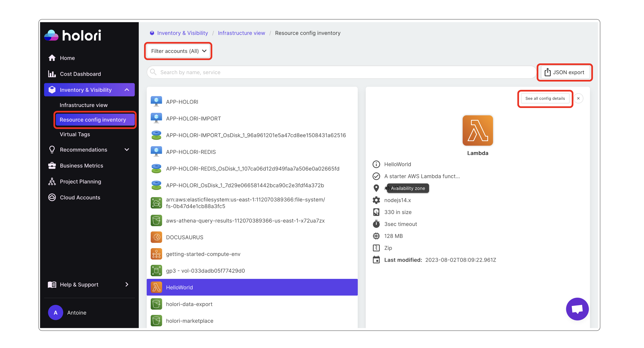The width and height of the screenshot is (644, 348).
Task: Click the availability zone pin icon
Action: click(x=376, y=188)
